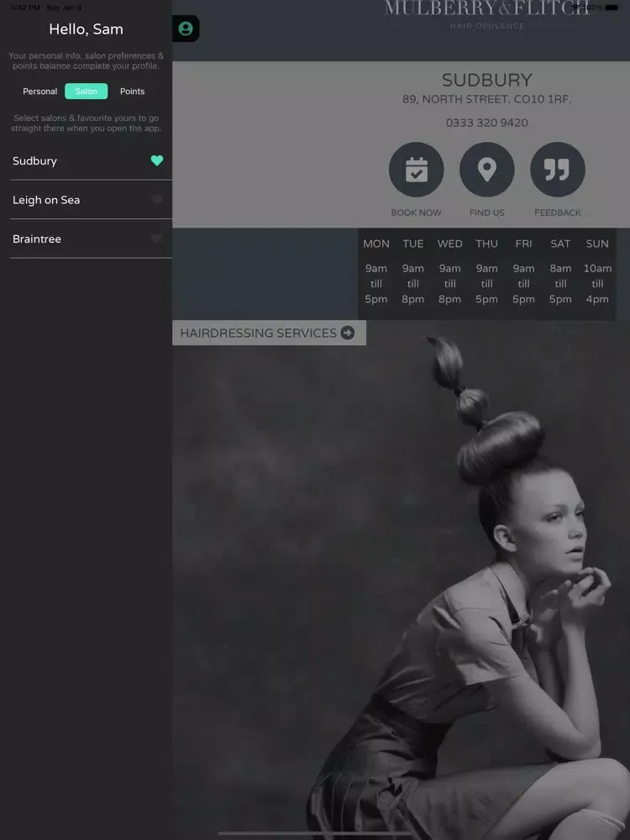
Task: Tap the address 89, North Street
Action: pos(487,99)
